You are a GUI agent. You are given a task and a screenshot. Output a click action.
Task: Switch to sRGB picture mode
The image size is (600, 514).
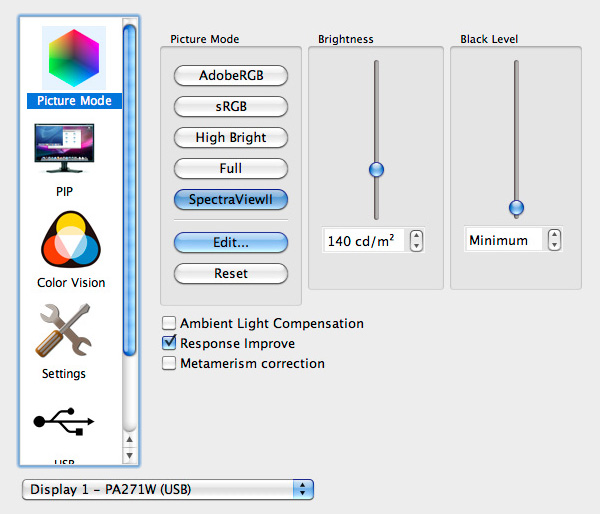click(231, 106)
